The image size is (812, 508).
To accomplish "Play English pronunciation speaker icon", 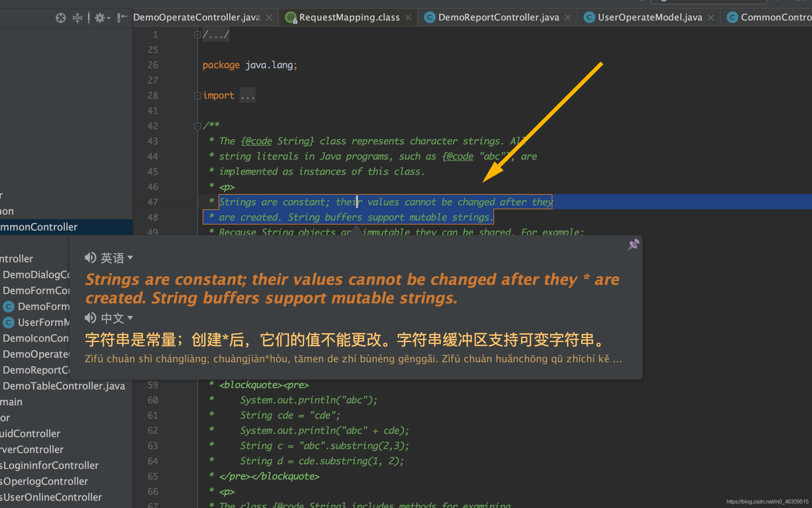I will click(x=90, y=258).
